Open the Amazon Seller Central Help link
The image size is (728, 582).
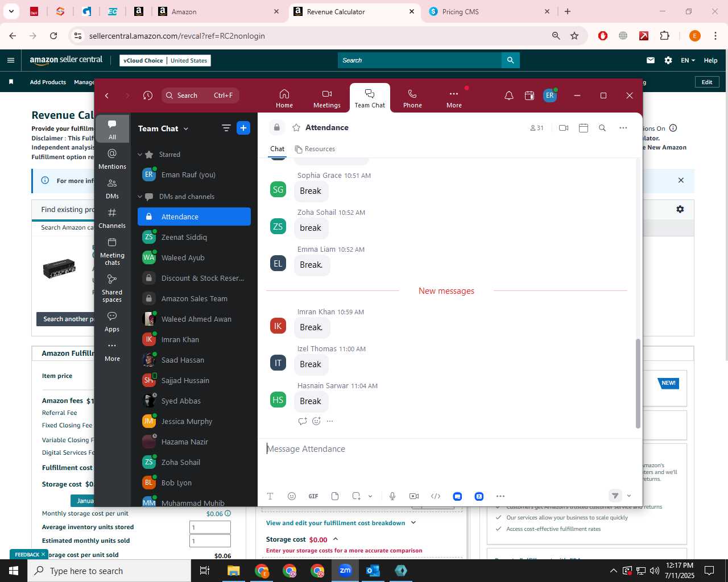click(710, 60)
